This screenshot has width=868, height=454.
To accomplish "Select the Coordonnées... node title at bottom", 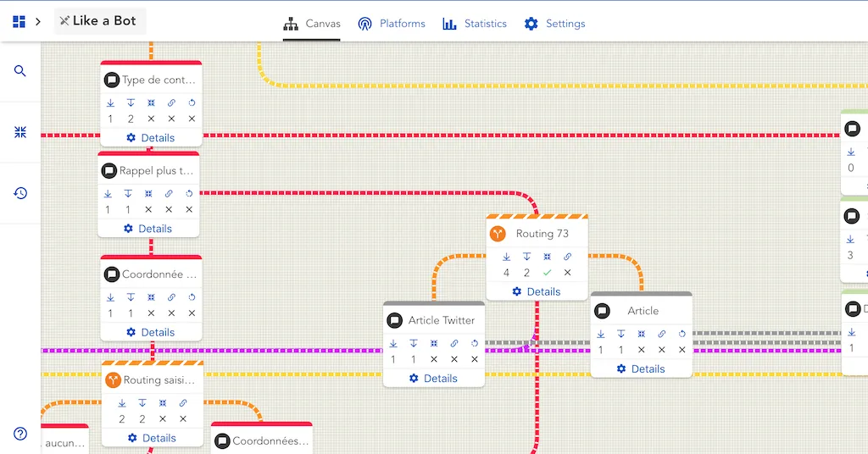I will [270, 441].
